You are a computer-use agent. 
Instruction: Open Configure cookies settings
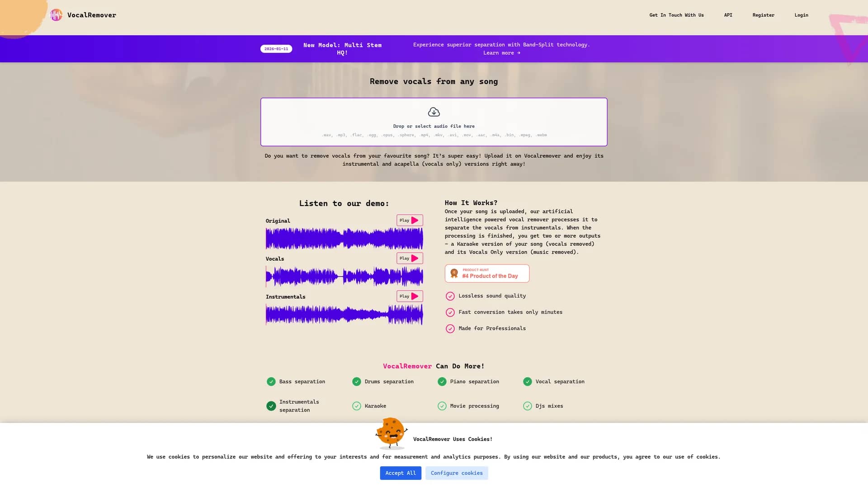pos(457,473)
